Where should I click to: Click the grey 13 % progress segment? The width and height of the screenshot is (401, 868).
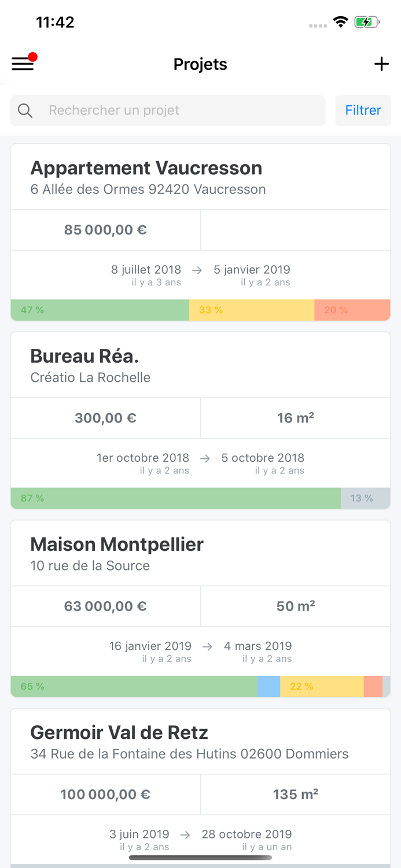pos(365,498)
